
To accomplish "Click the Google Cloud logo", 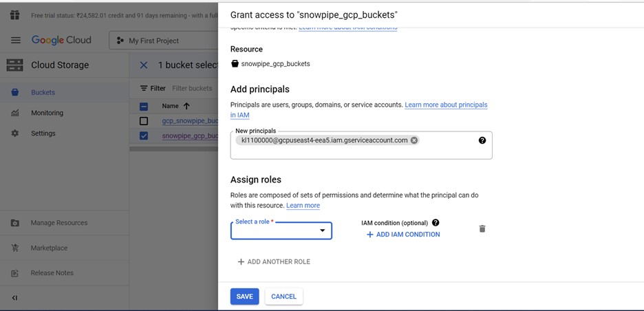I will pos(61,41).
